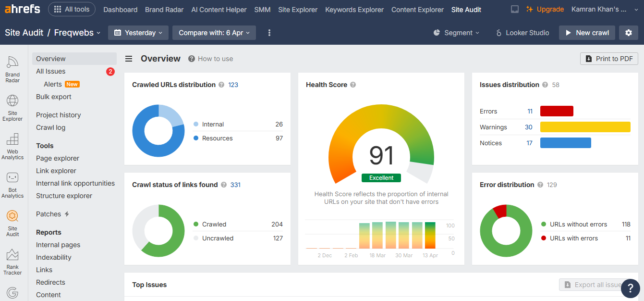
Task: Select All Issues in the side menu
Action: 51,71
